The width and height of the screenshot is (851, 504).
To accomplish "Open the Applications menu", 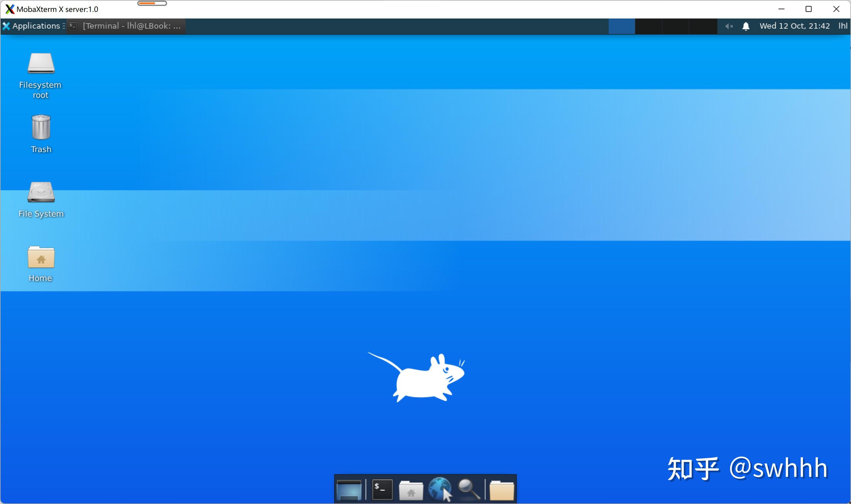I will pos(35,26).
